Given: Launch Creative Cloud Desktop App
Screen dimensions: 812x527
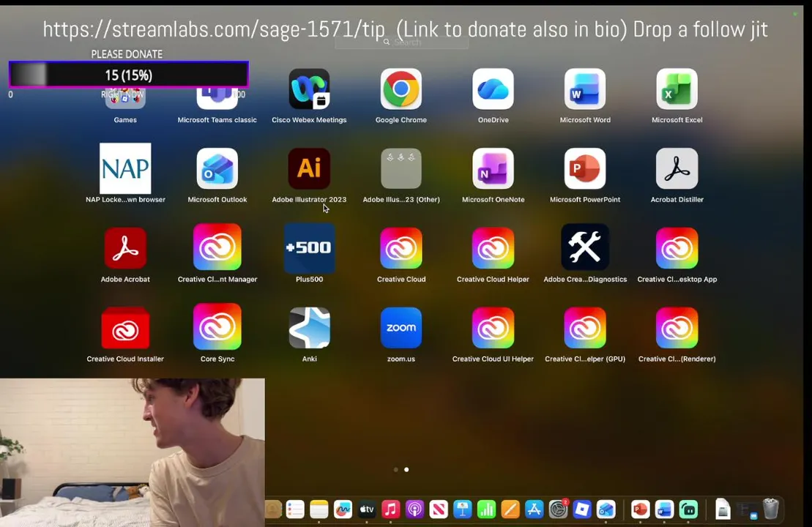Looking at the screenshot, I should (x=677, y=248).
